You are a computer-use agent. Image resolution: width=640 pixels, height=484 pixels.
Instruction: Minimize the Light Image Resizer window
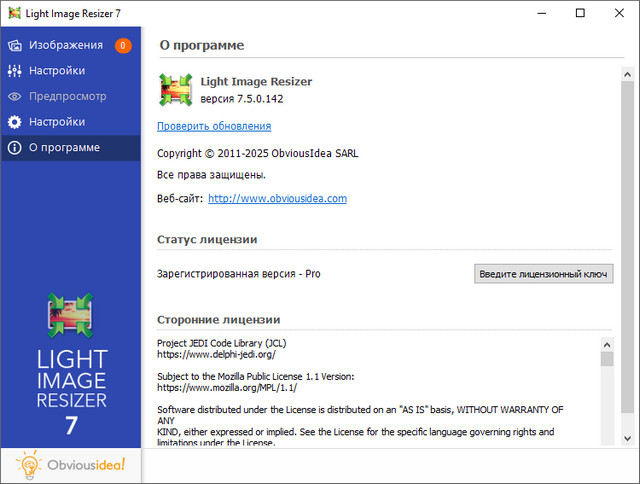point(542,13)
